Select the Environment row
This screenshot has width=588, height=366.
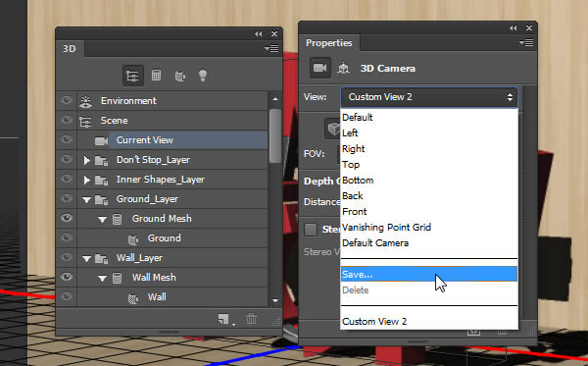click(x=162, y=101)
